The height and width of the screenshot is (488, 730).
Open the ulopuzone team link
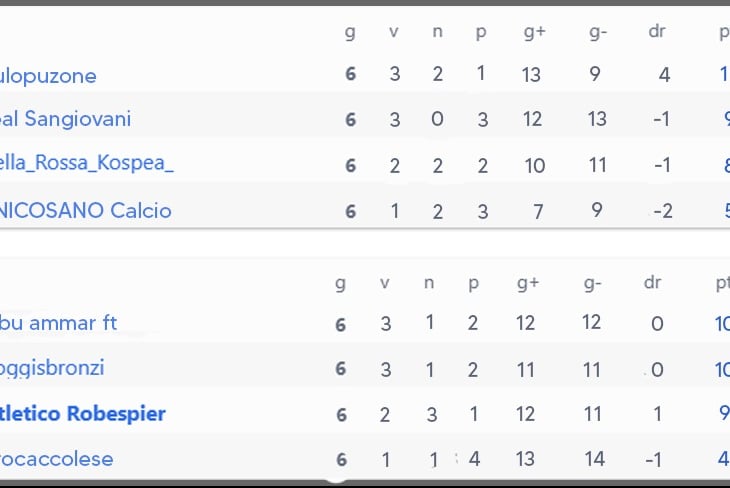coord(48,76)
